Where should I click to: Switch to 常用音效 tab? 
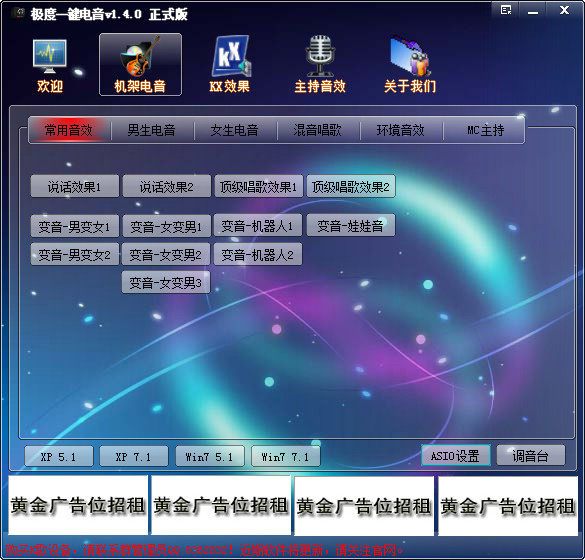[x=69, y=130]
